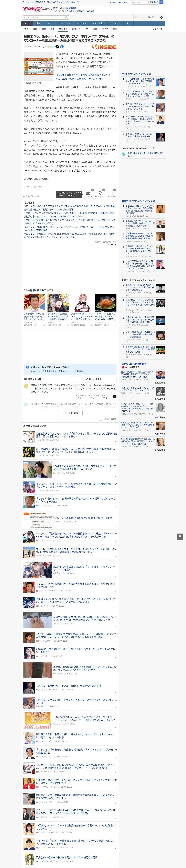Click the search magnifier button beside keyword field

66,18
